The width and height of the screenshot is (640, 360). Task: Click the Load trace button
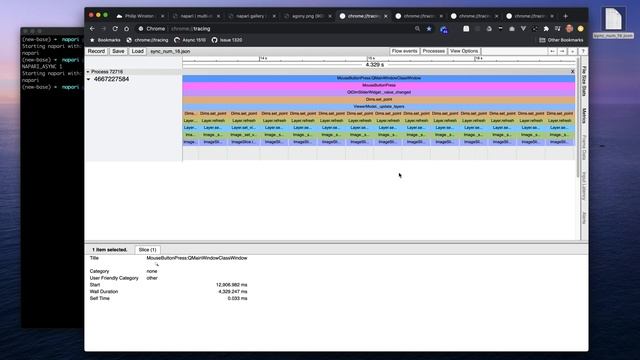coord(138,51)
